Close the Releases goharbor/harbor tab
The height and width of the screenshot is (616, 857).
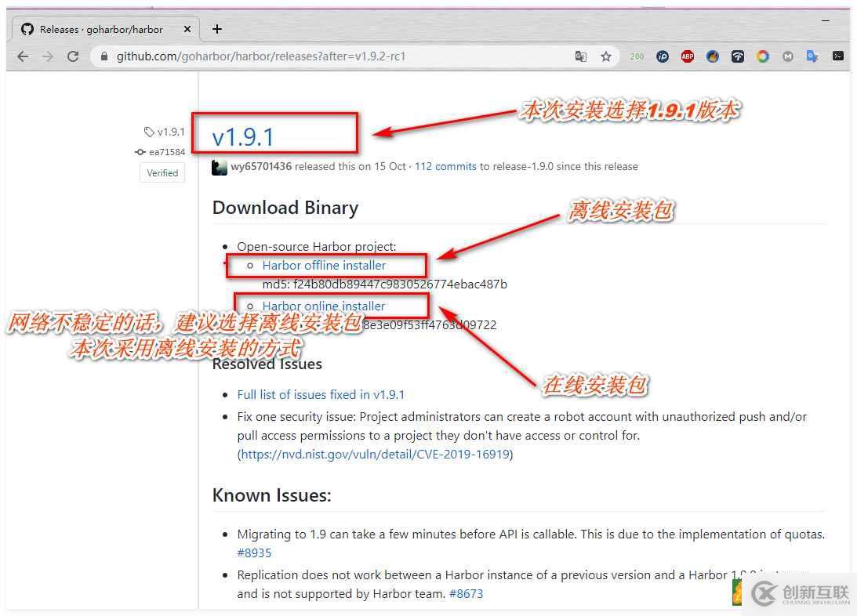pos(187,29)
